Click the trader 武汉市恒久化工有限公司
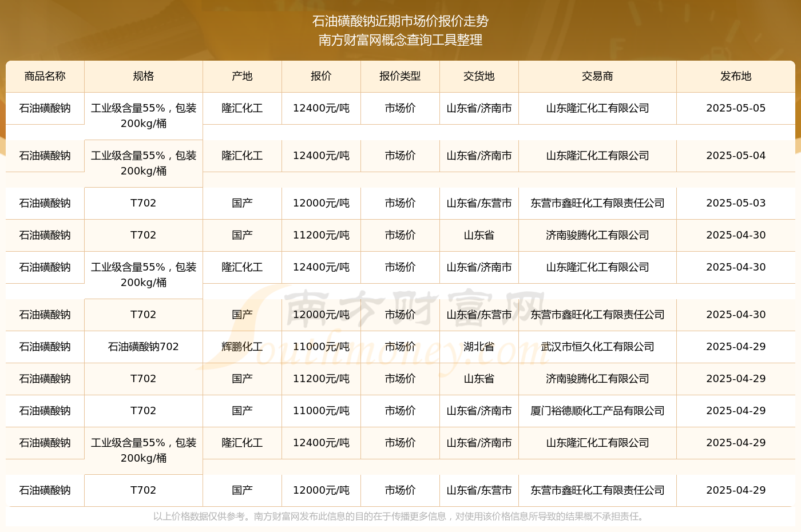801x532 pixels. point(597,347)
